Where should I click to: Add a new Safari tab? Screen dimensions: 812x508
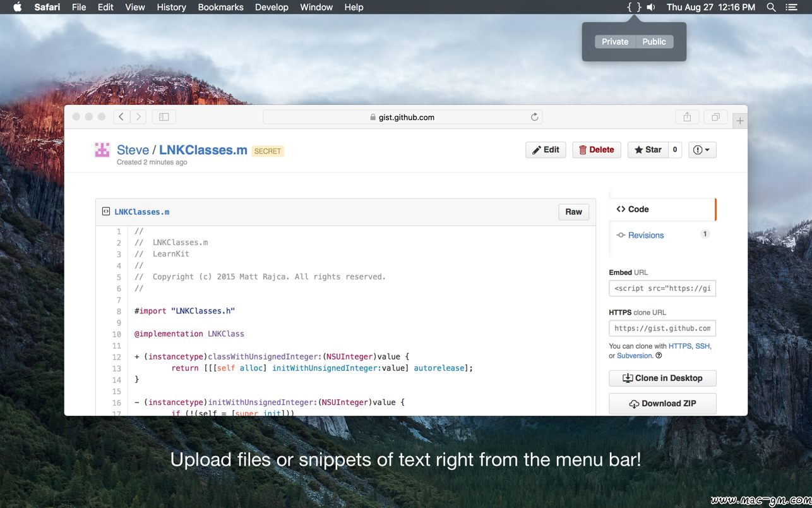click(x=740, y=120)
